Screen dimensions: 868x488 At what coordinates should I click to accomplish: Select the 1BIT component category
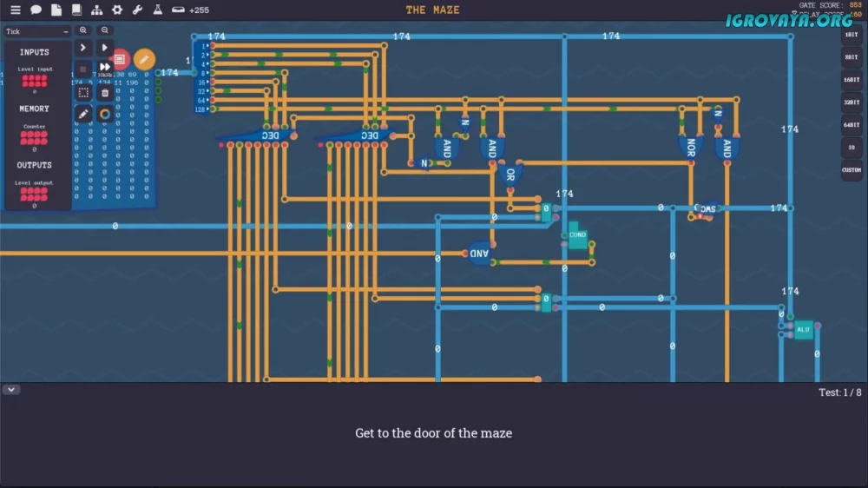852,35
